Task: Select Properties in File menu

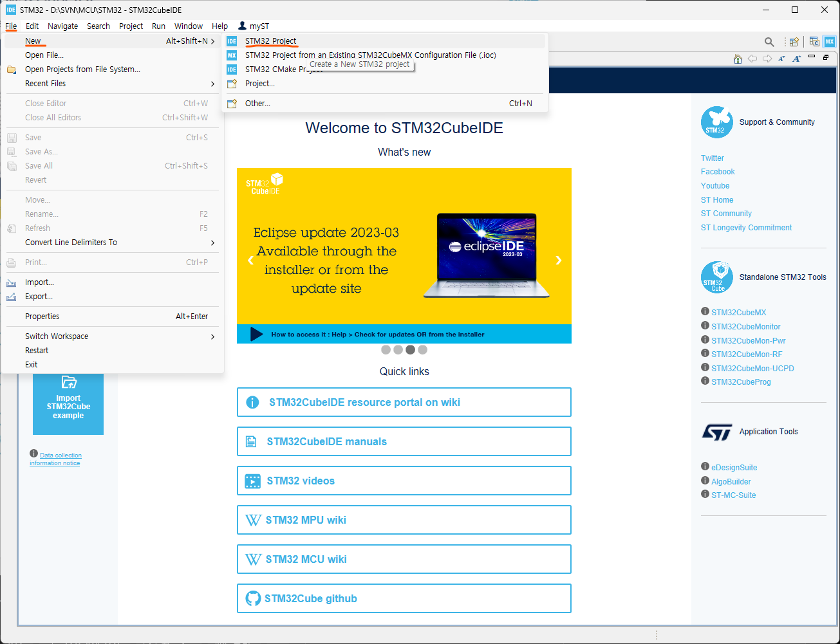Action: (112, 317)
